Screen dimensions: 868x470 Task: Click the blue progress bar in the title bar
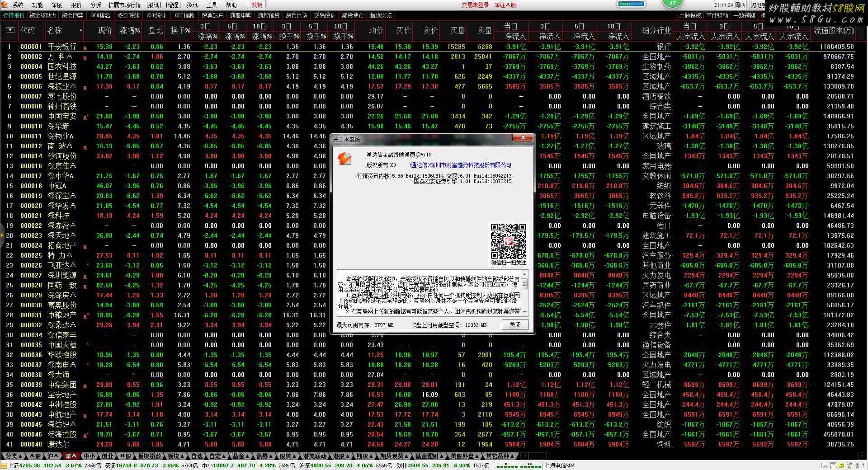tap(632, 4)
